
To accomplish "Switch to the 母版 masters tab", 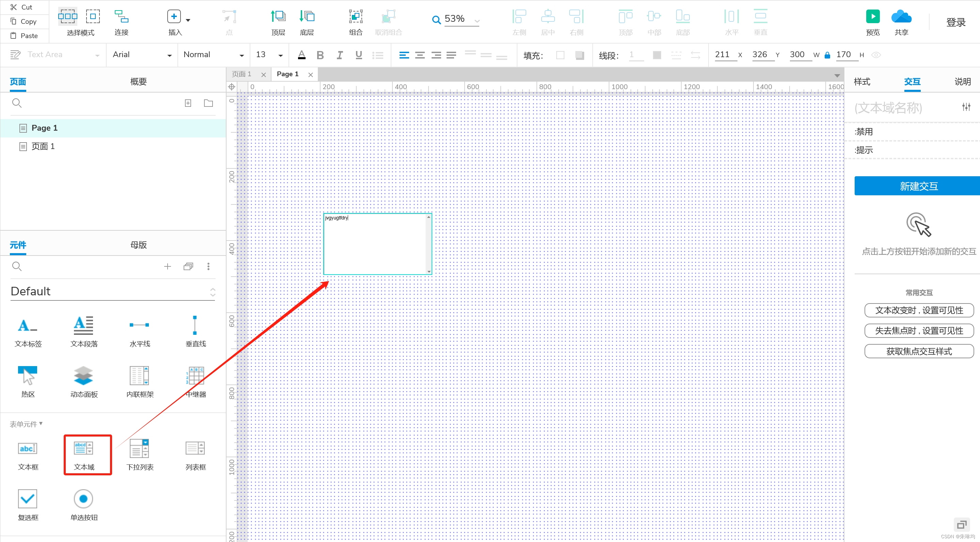I will 139,245.
